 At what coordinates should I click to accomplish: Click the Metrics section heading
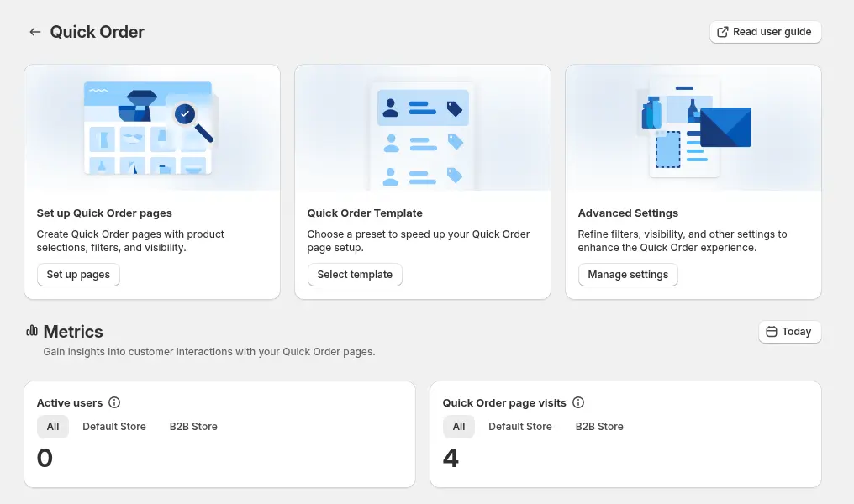[73, 332]
